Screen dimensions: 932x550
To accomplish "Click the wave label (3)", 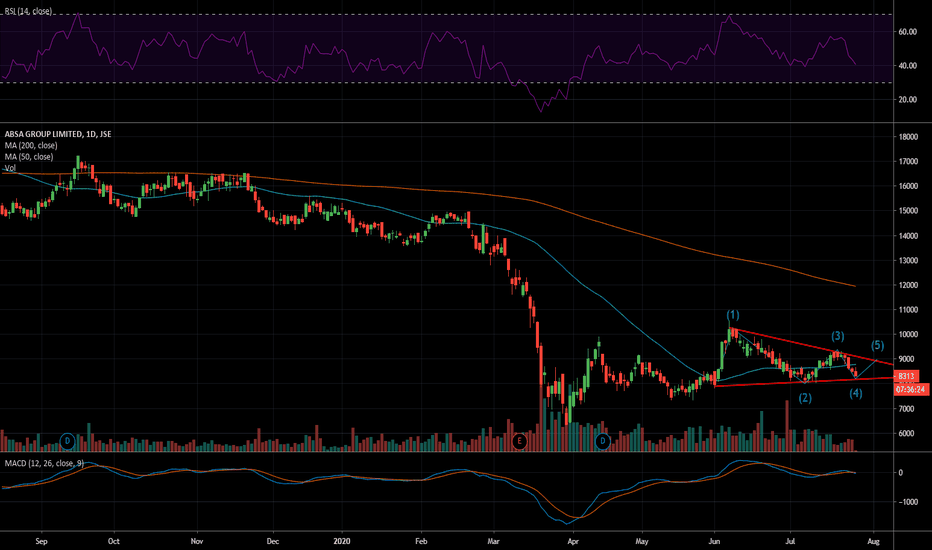I will [x=837, y=336].
